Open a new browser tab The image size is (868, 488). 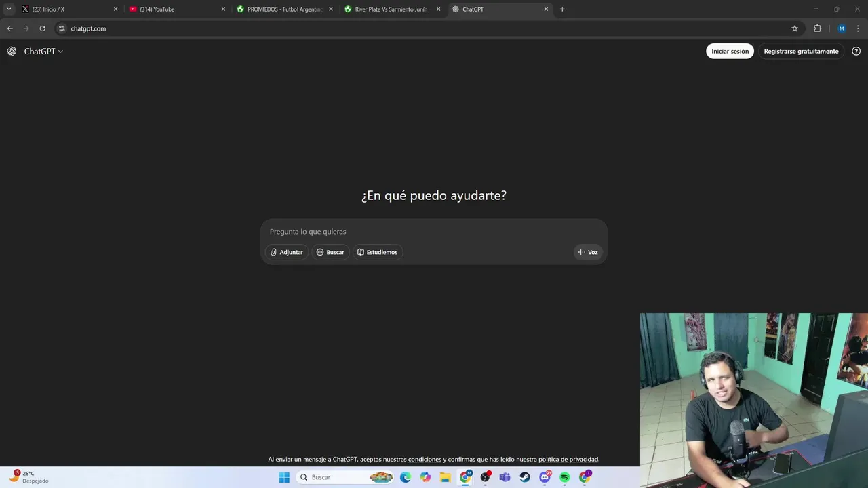pyautogui.click(x=562, y=9)
